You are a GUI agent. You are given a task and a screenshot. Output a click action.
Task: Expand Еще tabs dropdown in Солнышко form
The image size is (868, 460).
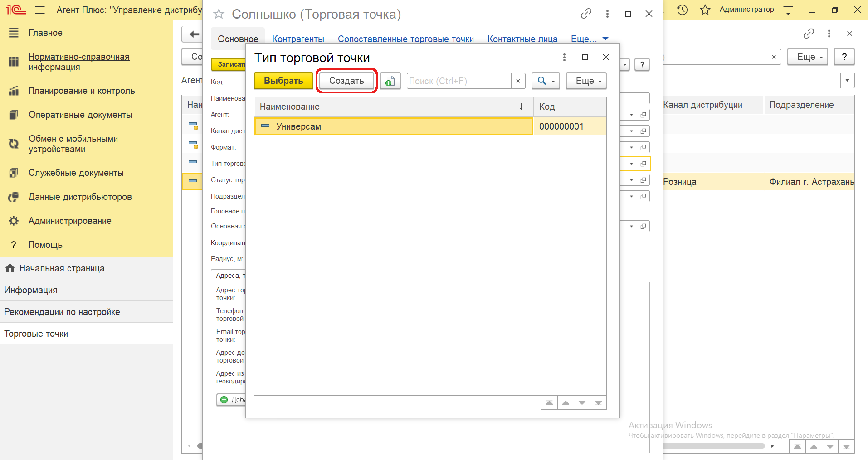point(589,39)
